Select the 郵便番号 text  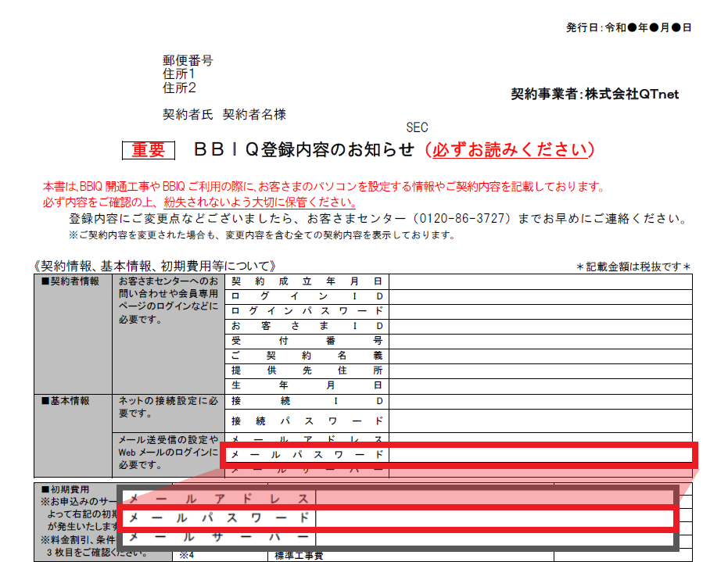pos(188,60)
